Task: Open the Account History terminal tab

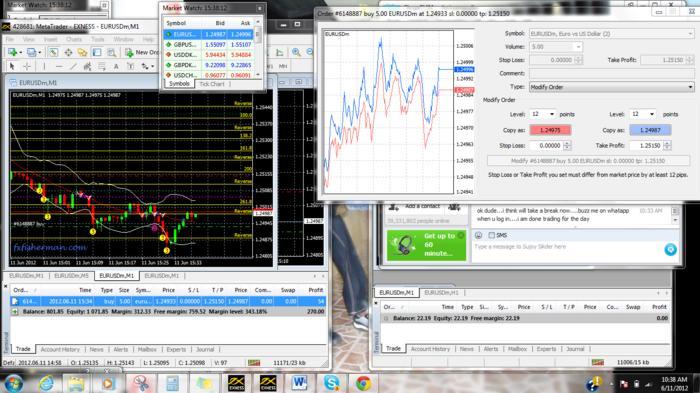Action: (x=60, y=349)
